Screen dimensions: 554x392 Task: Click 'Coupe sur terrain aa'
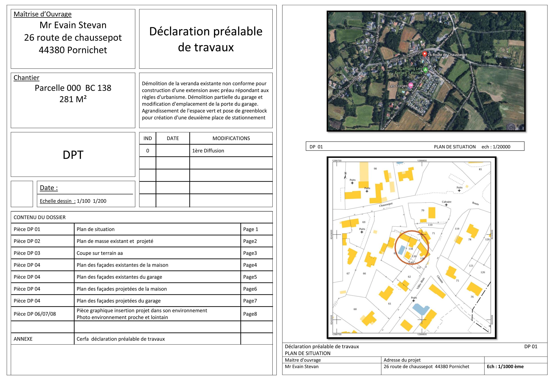coord(100,253)
